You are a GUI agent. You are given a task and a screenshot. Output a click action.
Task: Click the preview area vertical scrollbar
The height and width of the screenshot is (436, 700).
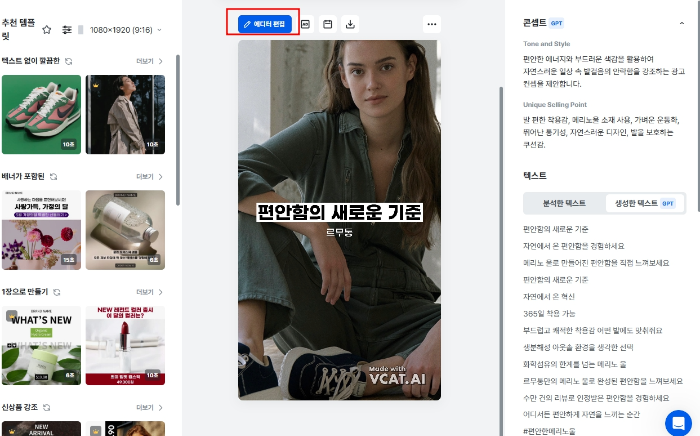501,261
